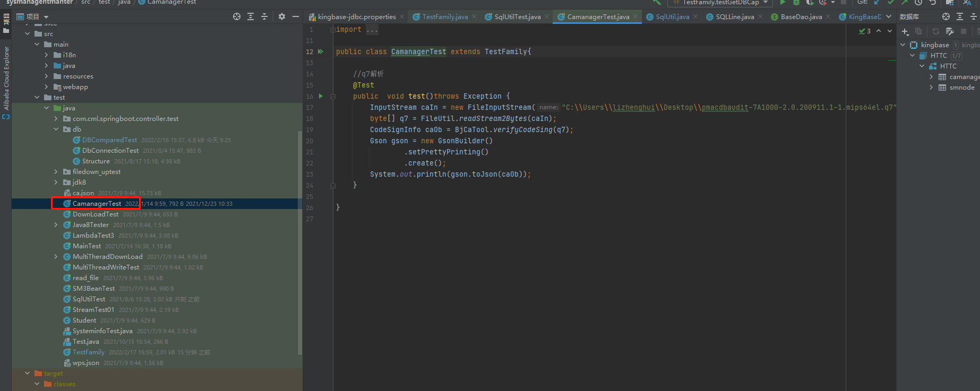Switch to TestFamily.java tab
980x391 pixels.
tap(445, 17)
